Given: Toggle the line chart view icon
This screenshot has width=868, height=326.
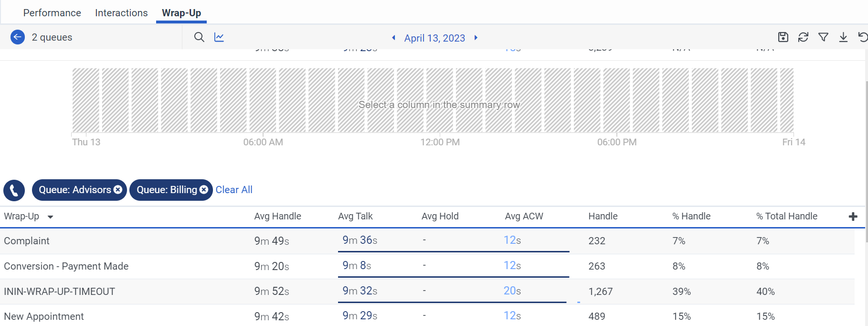Looking at the screenshot, I should click(219, 37).
